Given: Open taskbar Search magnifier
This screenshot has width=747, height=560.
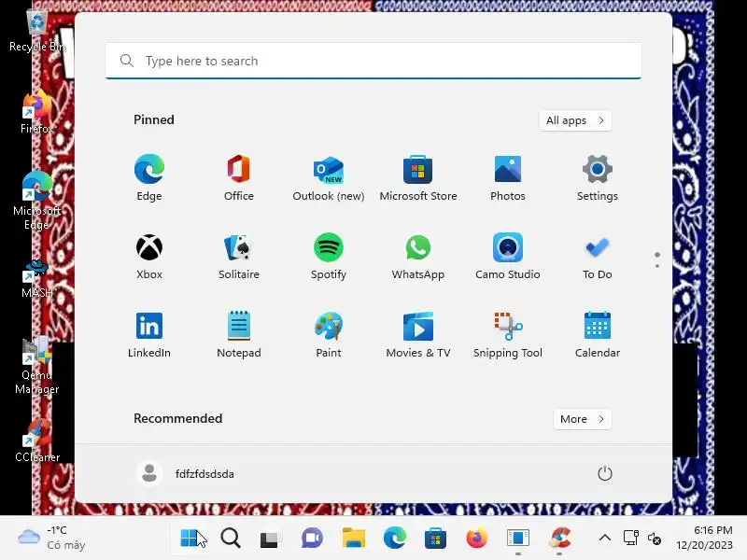Looking at the screenshot, I should [231, 539].
